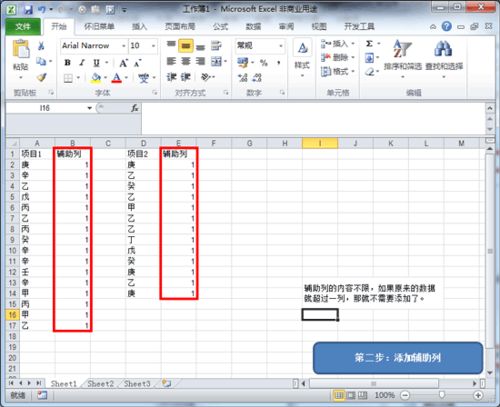Image resolution: width=500 pixels, height=407 pixels.
Task: Click the zoom in plus button
Action: (478, 395)
